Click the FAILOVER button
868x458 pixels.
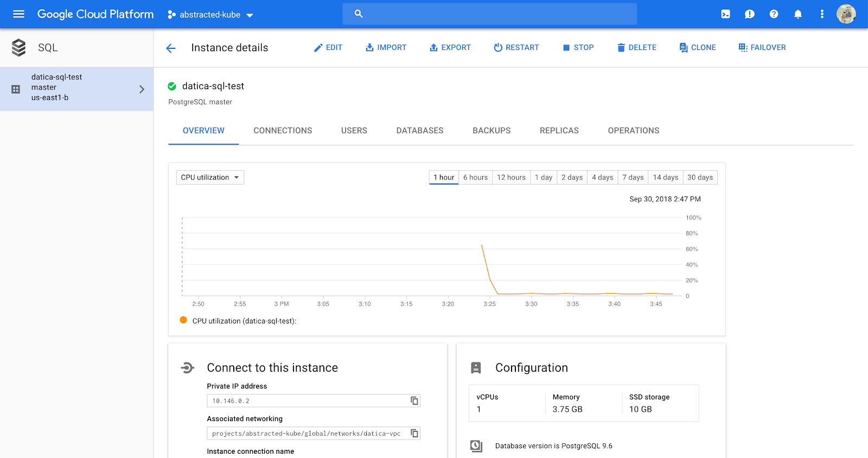[762, 48]
